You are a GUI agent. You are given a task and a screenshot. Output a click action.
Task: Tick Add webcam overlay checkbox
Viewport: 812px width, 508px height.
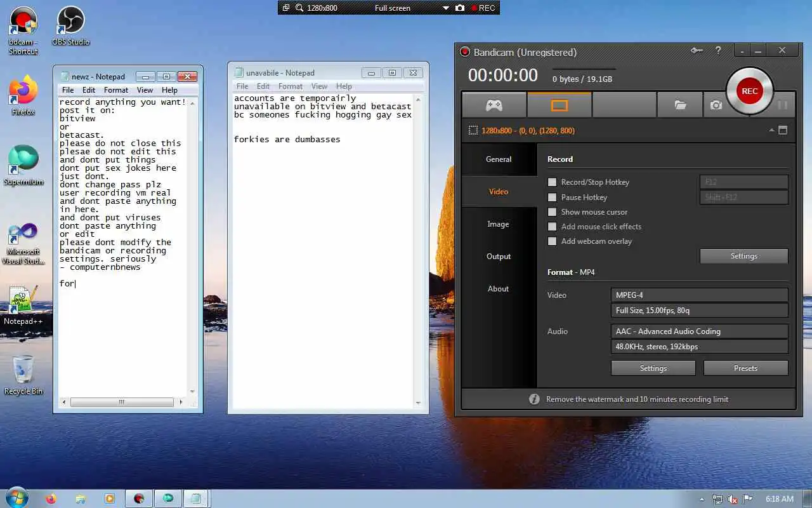click(x=552, y=241)
